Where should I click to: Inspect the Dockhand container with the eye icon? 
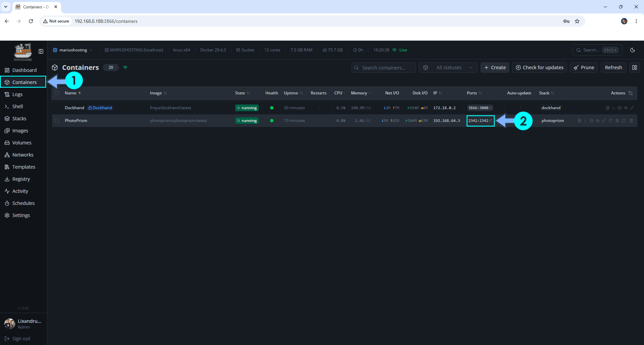tap(626, 108)
